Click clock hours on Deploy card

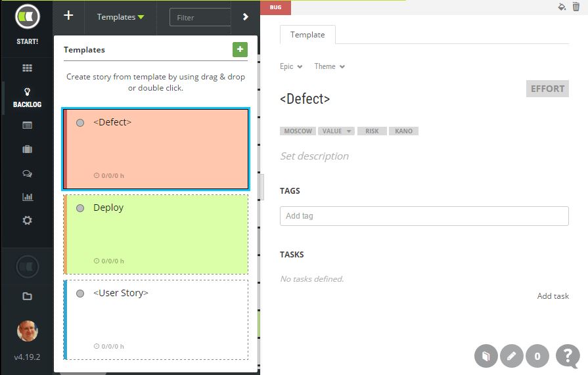click(x=109, y=261)
